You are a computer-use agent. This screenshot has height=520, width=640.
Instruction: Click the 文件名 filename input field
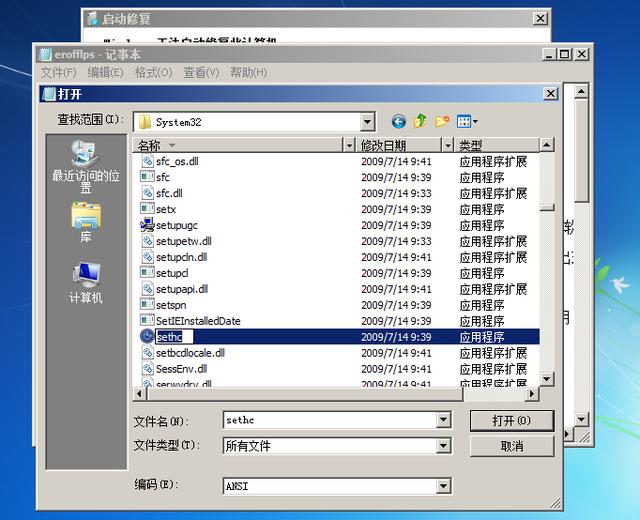pyautogui.click(x=330, y=420)
